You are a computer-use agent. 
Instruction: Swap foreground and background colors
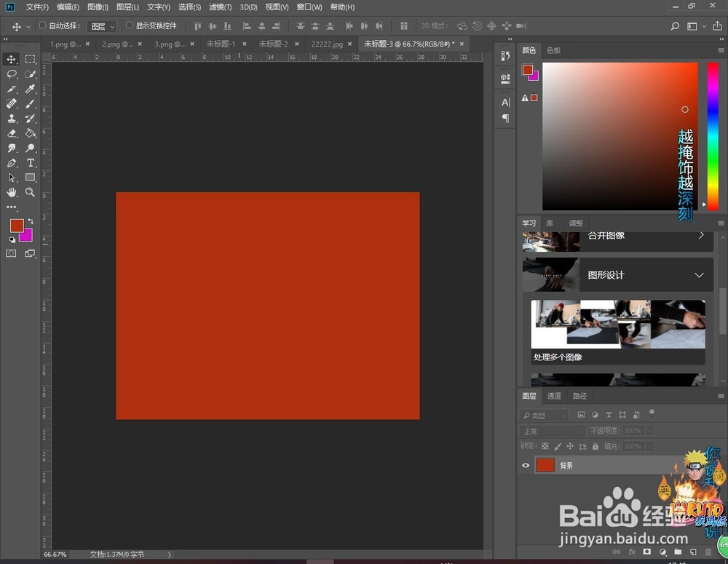[31, 221]
